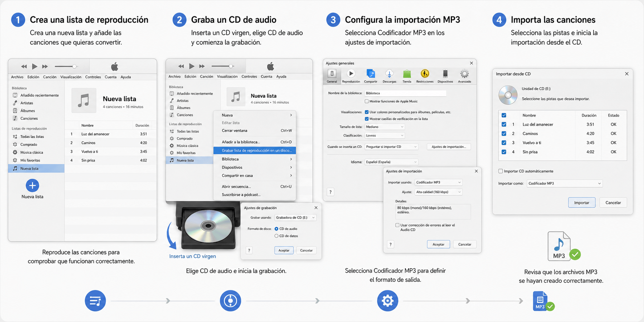Click the CD disc icon in Importar desde CD

pos(508,95)
